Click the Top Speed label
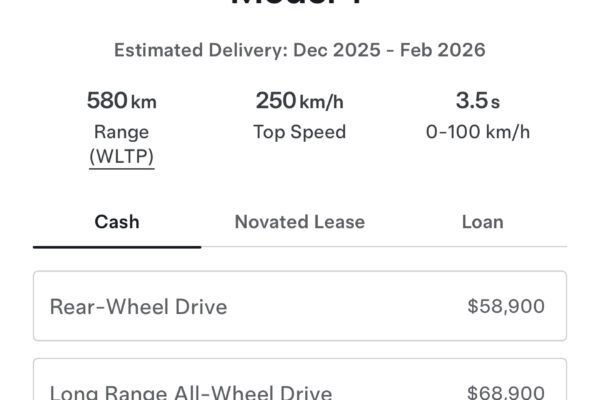Viewport: 600px width, 400px height. (299, 132)
